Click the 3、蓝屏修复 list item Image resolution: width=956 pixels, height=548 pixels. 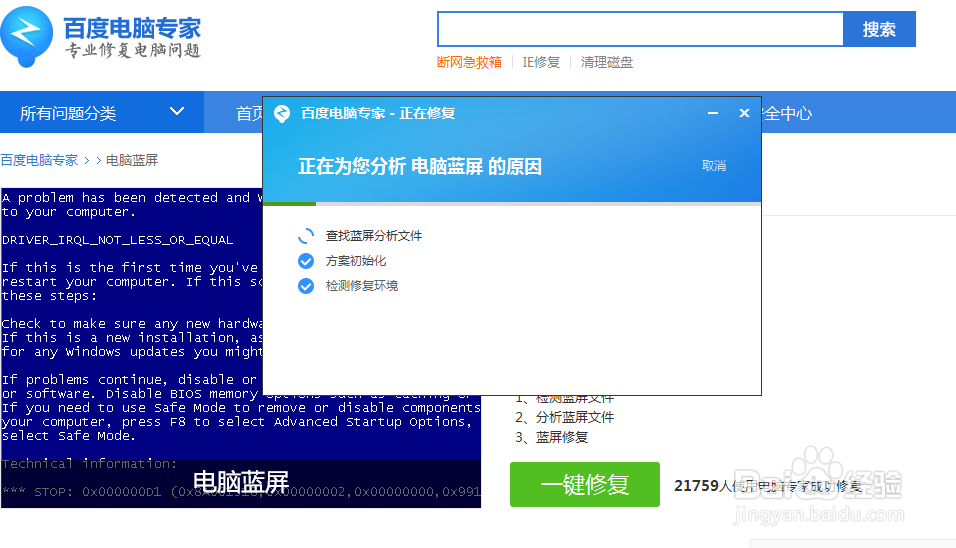[552, 438]
